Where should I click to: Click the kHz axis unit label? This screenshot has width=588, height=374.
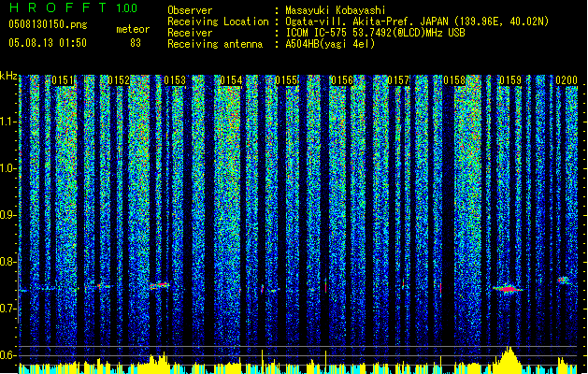pyautogui.click(x=8, y=77)
